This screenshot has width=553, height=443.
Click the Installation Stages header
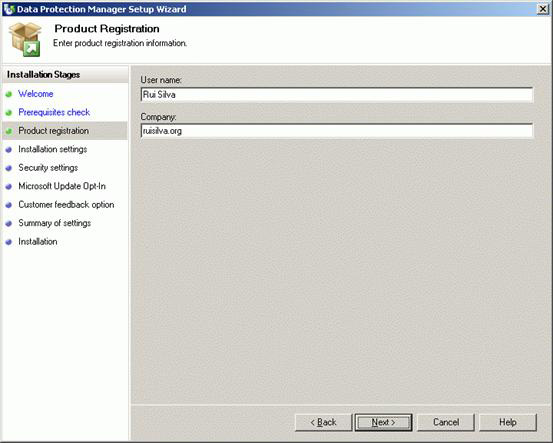(x=43, y=74)
